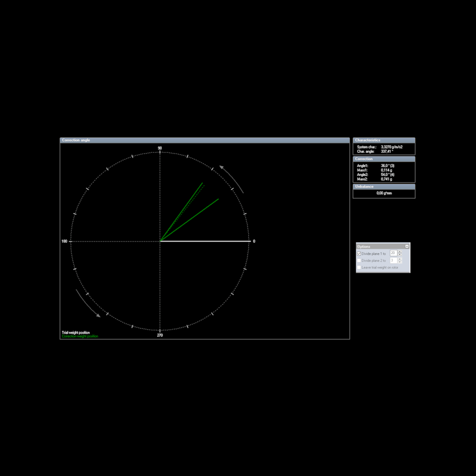Collapse the Options panel

(x=407, y=246)
